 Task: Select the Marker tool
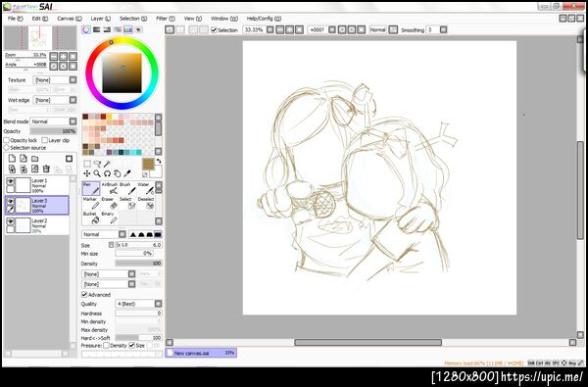[91, 203]
